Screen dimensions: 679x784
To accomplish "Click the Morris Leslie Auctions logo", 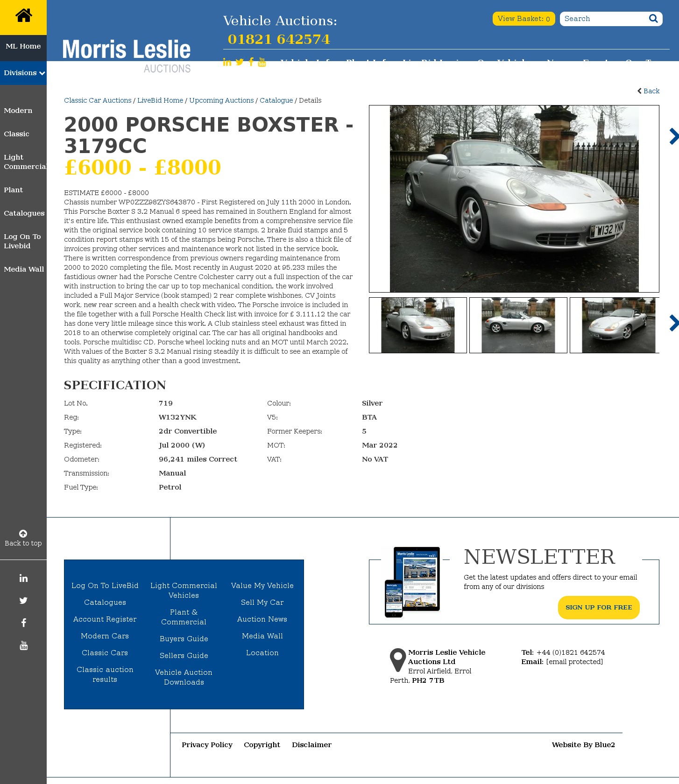I will [x=127, y=55].
